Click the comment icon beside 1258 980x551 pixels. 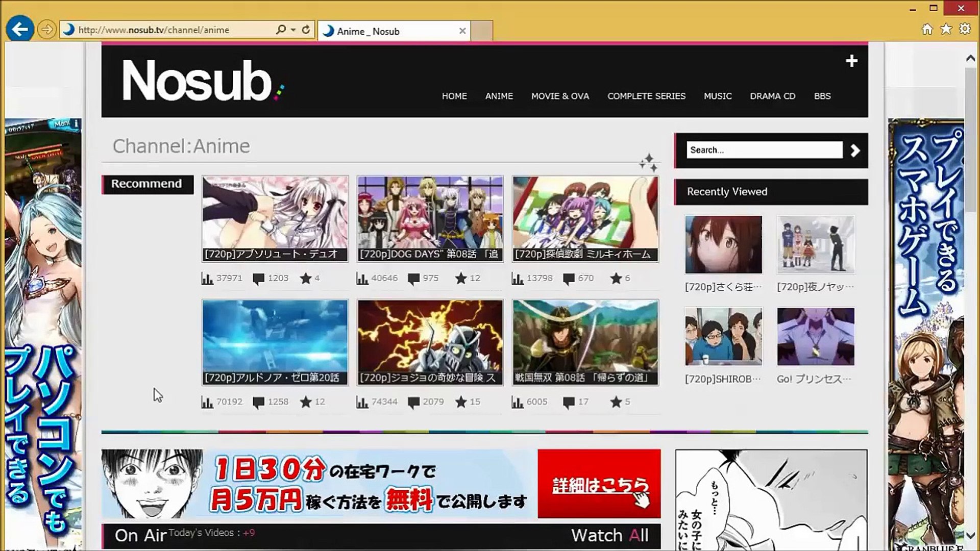coord(259,403)
